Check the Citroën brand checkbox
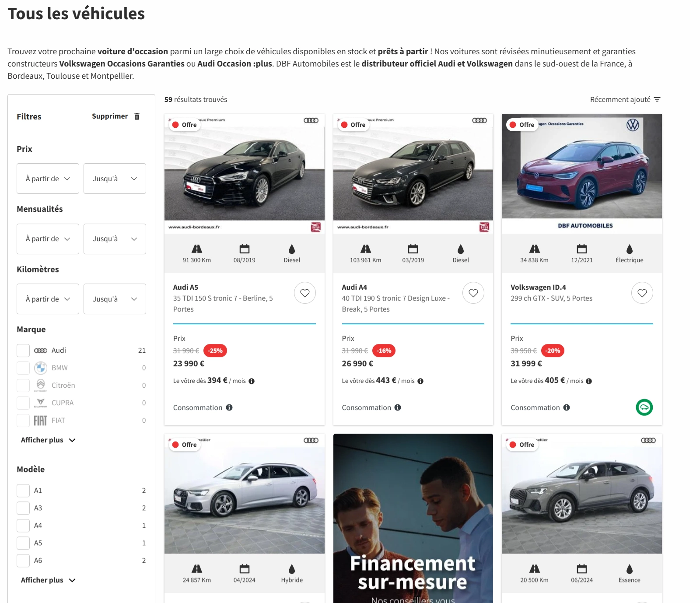700x603 pixels. point(23,386)
